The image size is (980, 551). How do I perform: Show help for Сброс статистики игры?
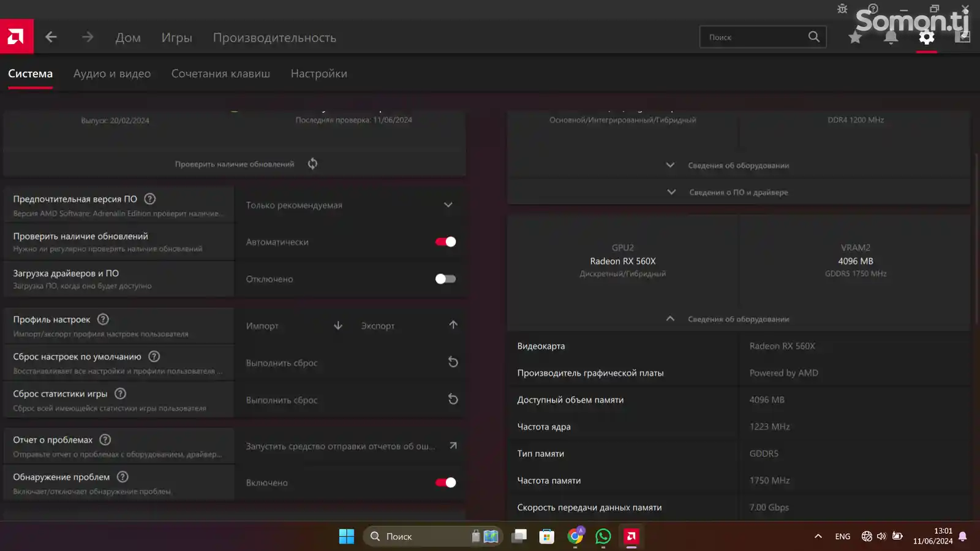click(x=121, y=393)
